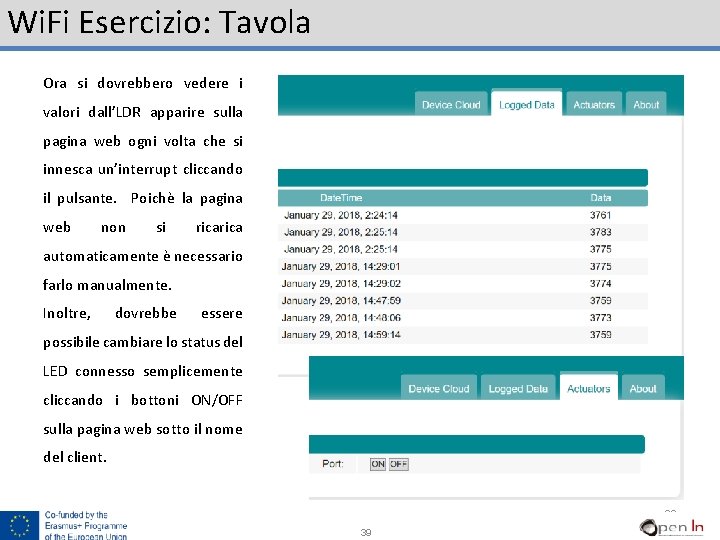Click the Co-funded by the Erasmus+ text
The image size is (720, 540).
[x=86, y=526]
